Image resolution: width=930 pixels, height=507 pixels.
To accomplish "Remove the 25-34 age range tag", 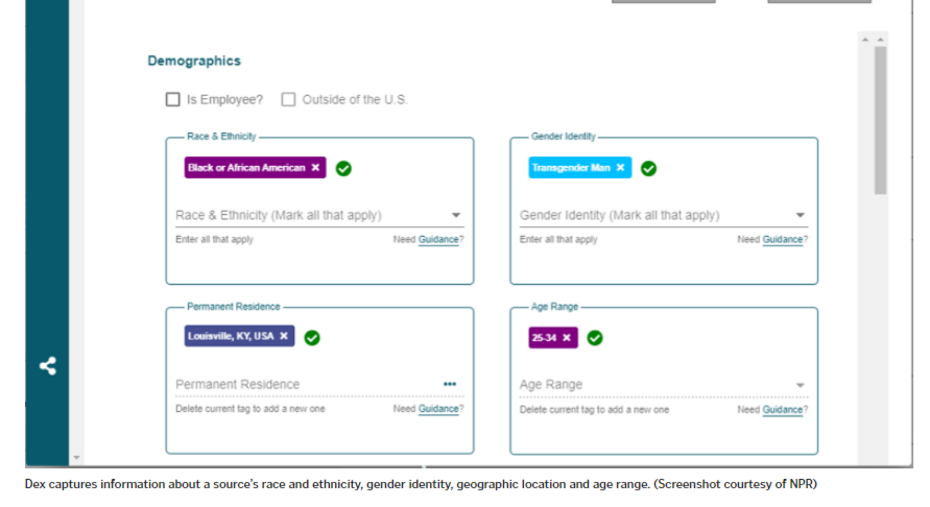I will coord(567,338).
